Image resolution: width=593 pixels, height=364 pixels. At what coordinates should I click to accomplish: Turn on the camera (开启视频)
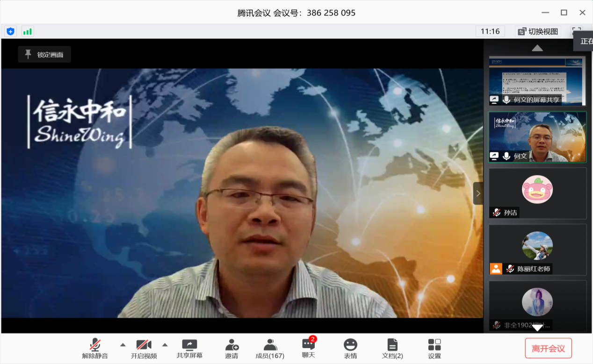pyautogui.click(x=144, y=349)
